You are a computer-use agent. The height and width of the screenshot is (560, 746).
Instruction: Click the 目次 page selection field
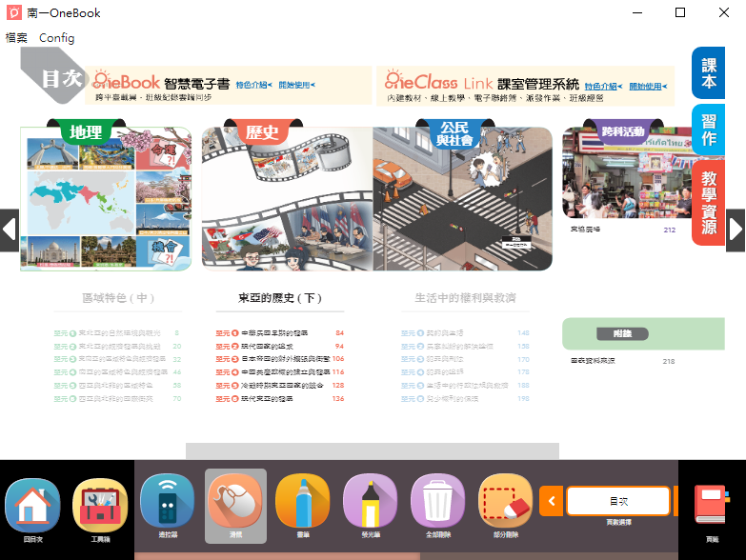pos(618,501)
